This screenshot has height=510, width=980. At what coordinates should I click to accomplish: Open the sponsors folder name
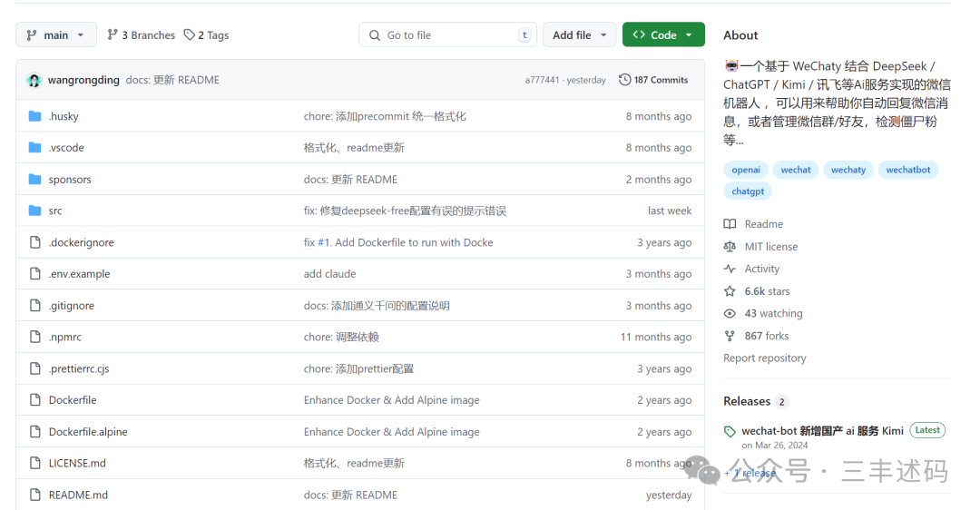[70, 180]
